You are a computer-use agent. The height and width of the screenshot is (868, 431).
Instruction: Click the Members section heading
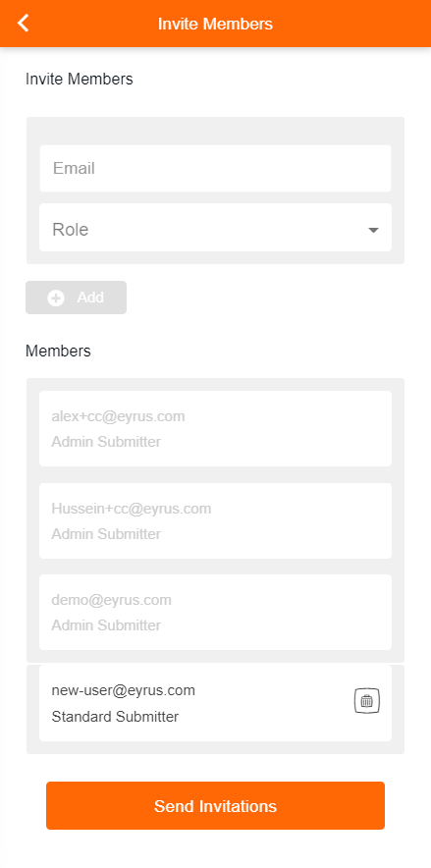[x=58, y=351]
